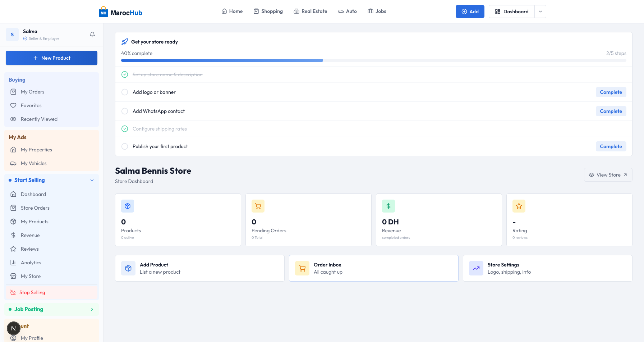
Task: Open My Vehicles under My Ads
Action: 33,163
